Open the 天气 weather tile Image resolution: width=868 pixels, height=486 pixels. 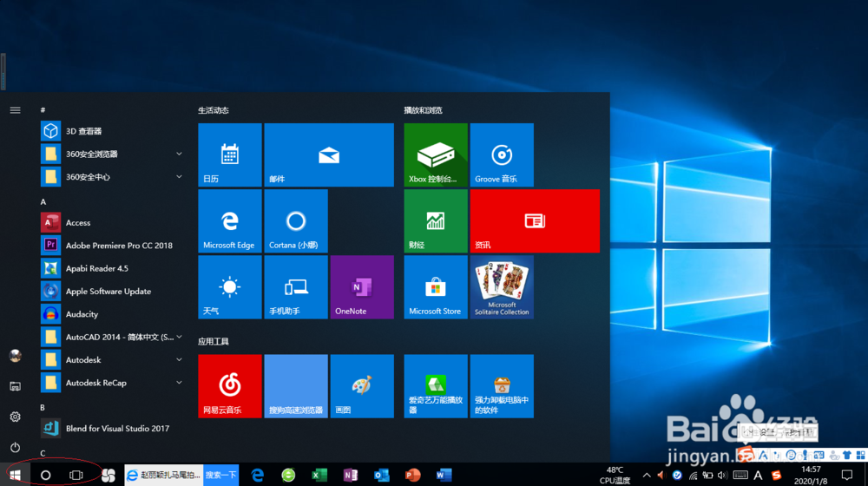pos(230,286)
